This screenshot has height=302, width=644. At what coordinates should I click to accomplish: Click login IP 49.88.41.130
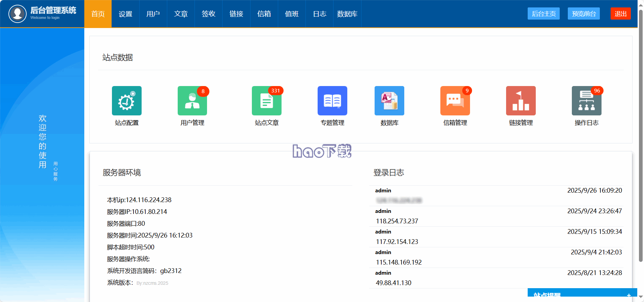coord(393,283)
